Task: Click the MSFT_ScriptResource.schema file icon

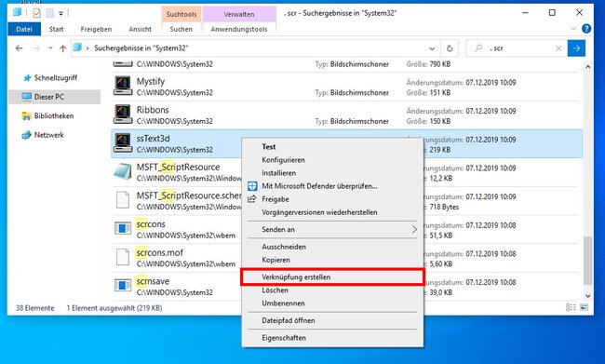Action: coord(123,200)
